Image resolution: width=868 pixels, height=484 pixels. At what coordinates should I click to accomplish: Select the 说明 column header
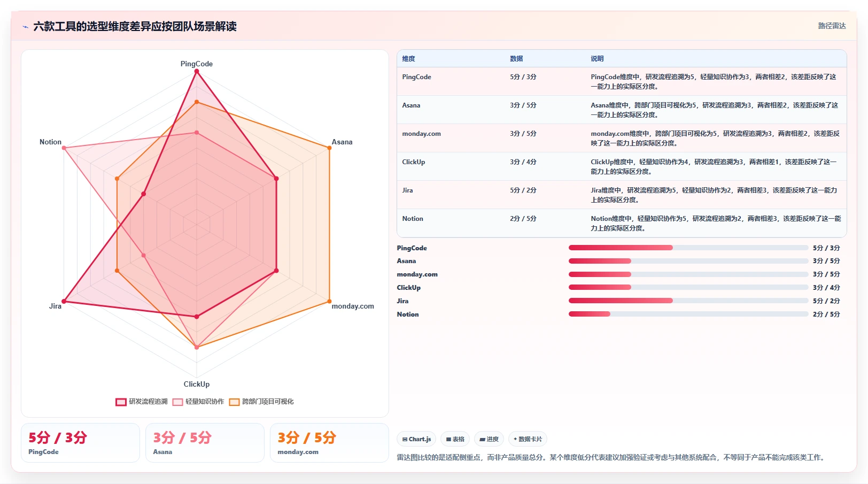tap(597, 59)
